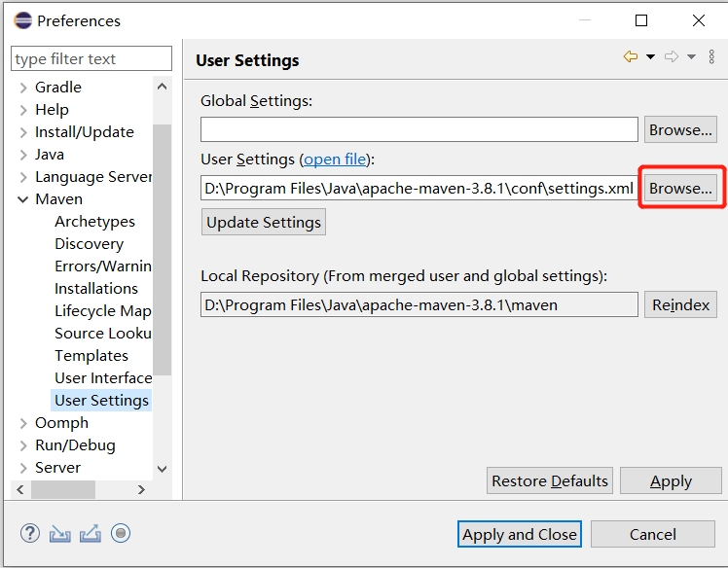Expand the Help tree node
The height and width of the screenshot is (568, 728).
[x=23, y=110]
